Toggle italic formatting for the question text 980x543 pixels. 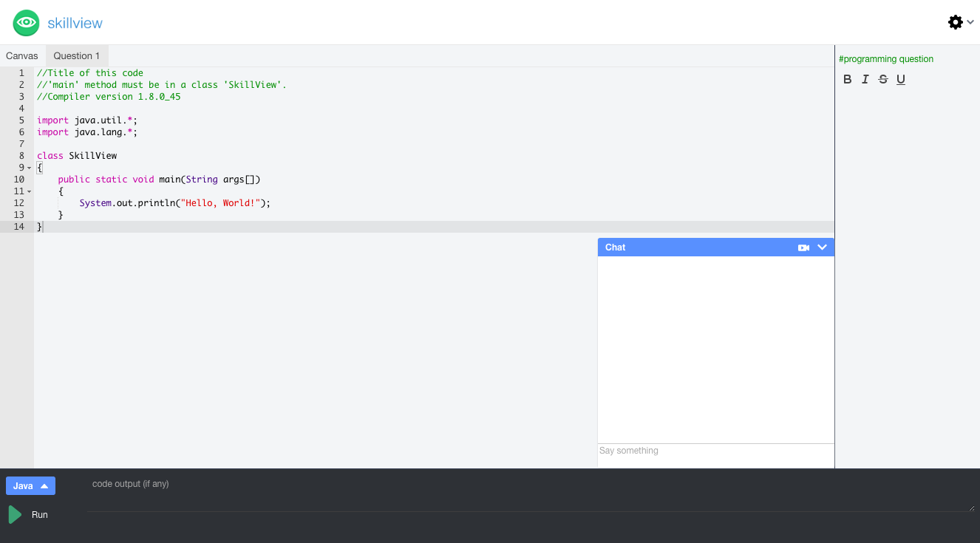[x=865, y=79]
